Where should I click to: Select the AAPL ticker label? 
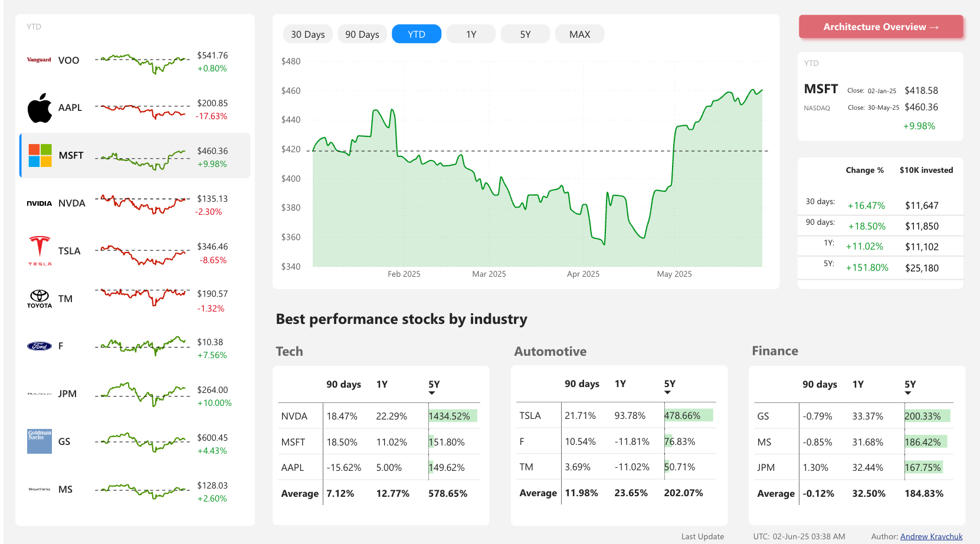click(x=70, y=107)
